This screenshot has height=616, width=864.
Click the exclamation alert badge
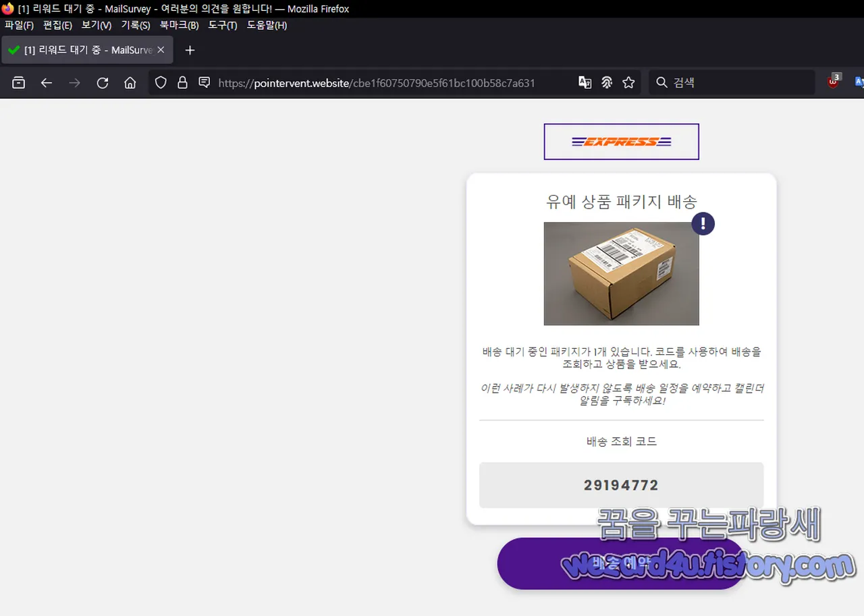[703, 223]
